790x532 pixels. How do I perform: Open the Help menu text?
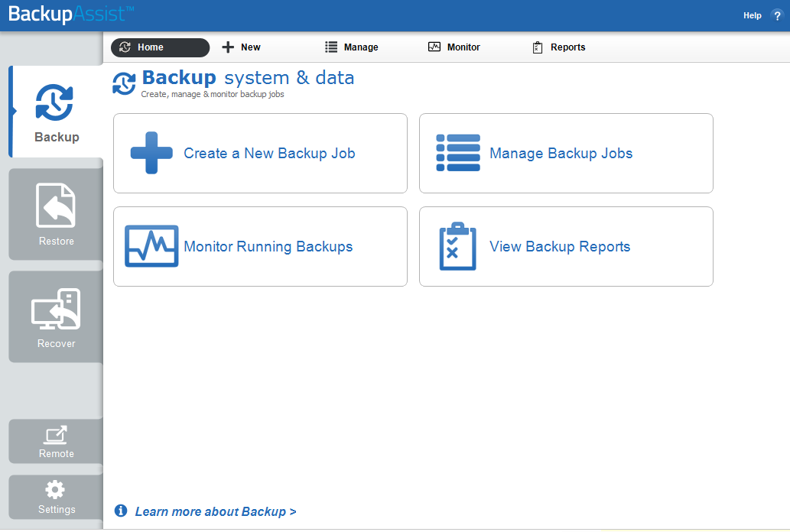tap(753, 15)
